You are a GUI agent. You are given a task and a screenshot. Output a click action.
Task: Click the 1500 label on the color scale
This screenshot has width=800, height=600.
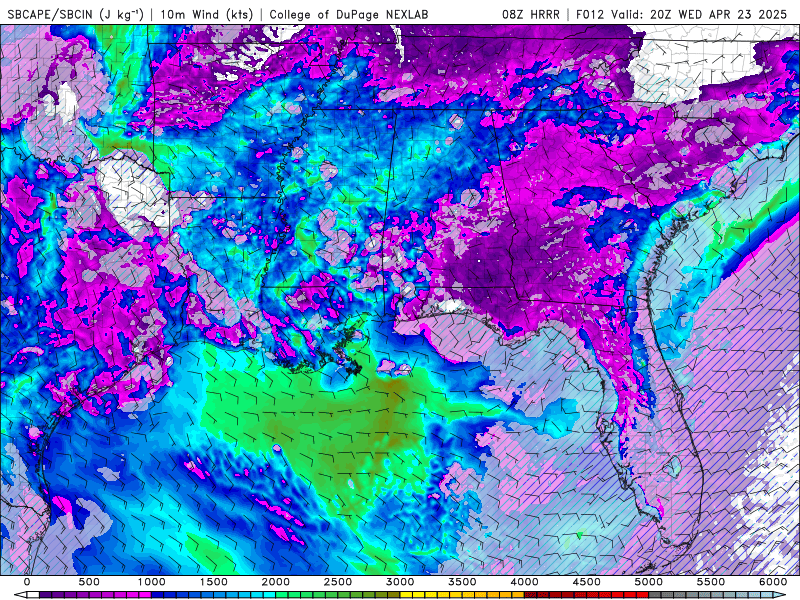pyautogui.click(x=214, y=582)
